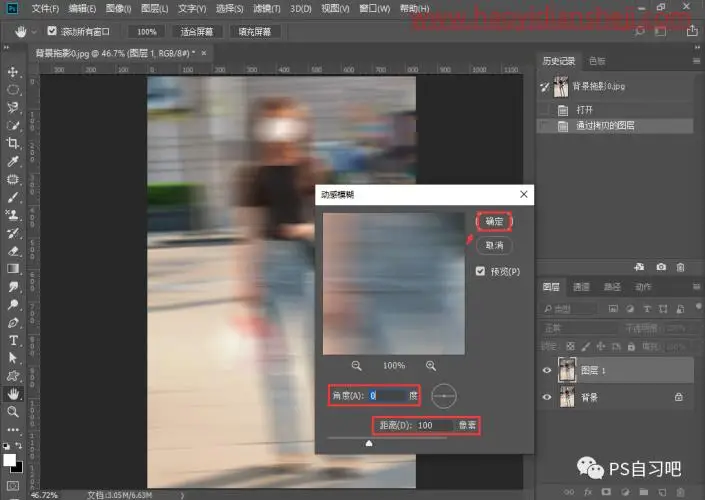
Task: Switch to the 通道 tab
Action: [x=581, y=287]
